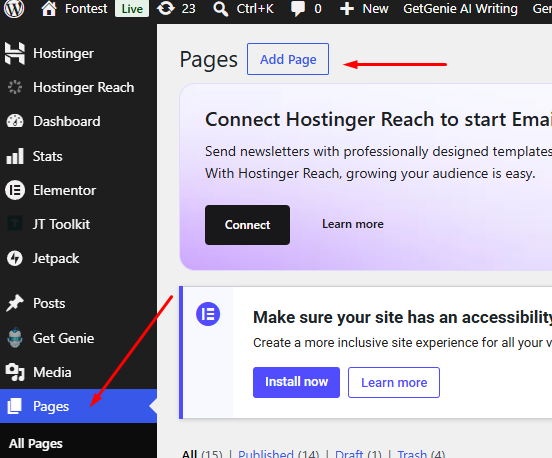
Task: Open the New content menu label
Action: (x=375, y=9)
